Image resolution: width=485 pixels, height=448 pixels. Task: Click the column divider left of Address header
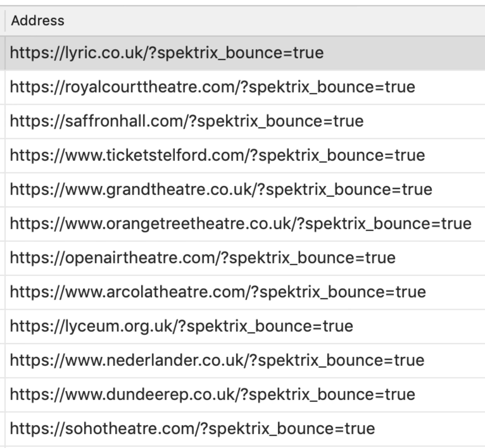[x=5, y=21]
